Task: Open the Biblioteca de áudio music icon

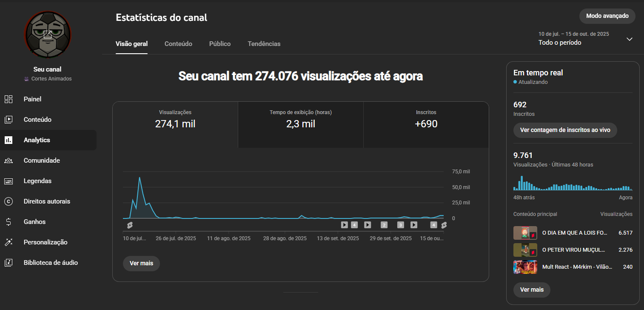Action: 9,263
